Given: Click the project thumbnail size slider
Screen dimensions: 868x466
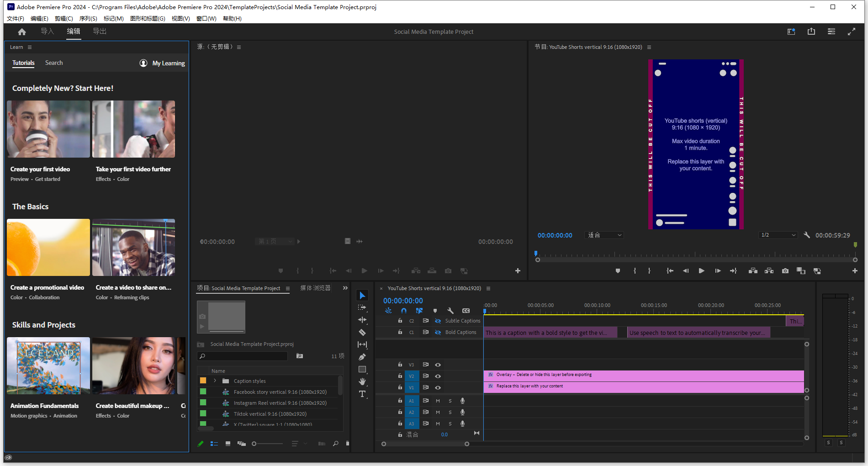Looking at the screenshot, I should (269, 444).
